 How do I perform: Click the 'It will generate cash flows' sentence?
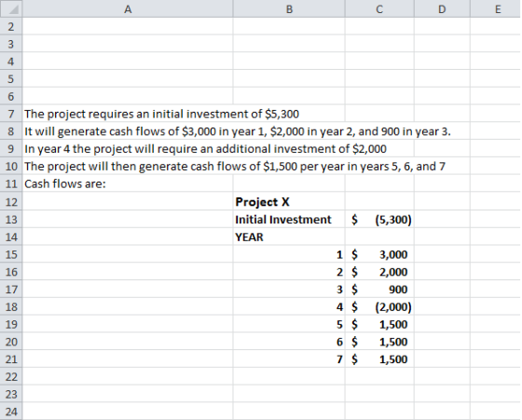tap(238, 131)
